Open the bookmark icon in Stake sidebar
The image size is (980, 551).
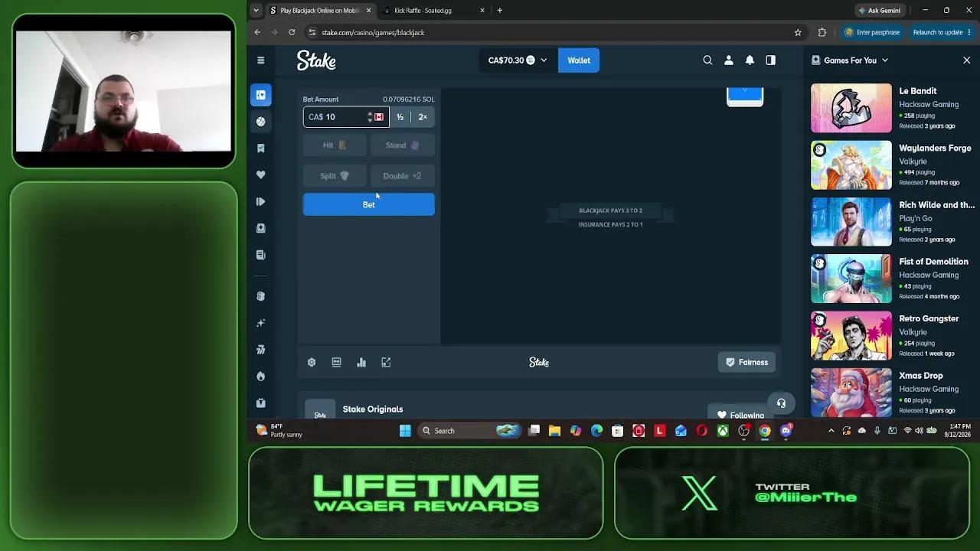(x=260, y=148)
